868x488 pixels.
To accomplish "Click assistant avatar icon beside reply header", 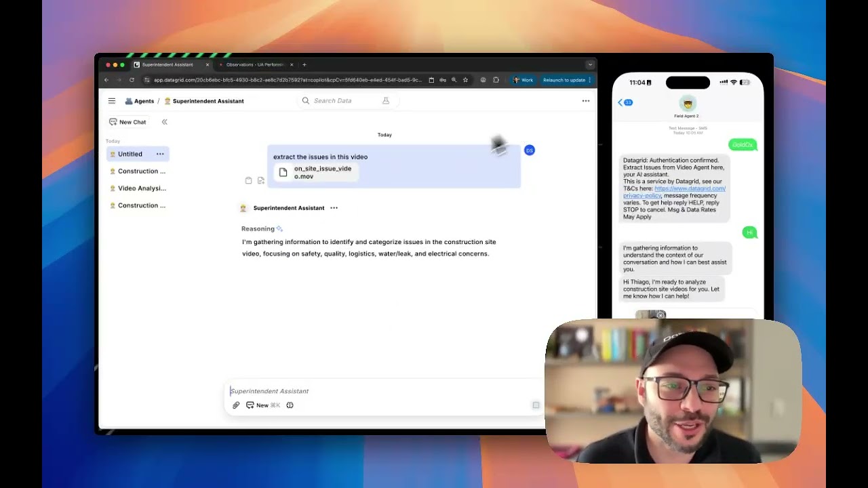I will tap(243, 208).
